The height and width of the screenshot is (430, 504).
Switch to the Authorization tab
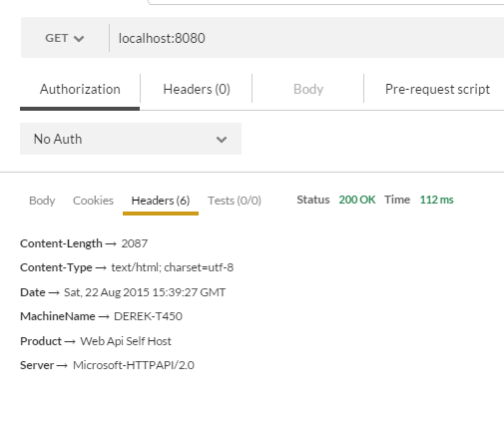click(x=80, y=89)
